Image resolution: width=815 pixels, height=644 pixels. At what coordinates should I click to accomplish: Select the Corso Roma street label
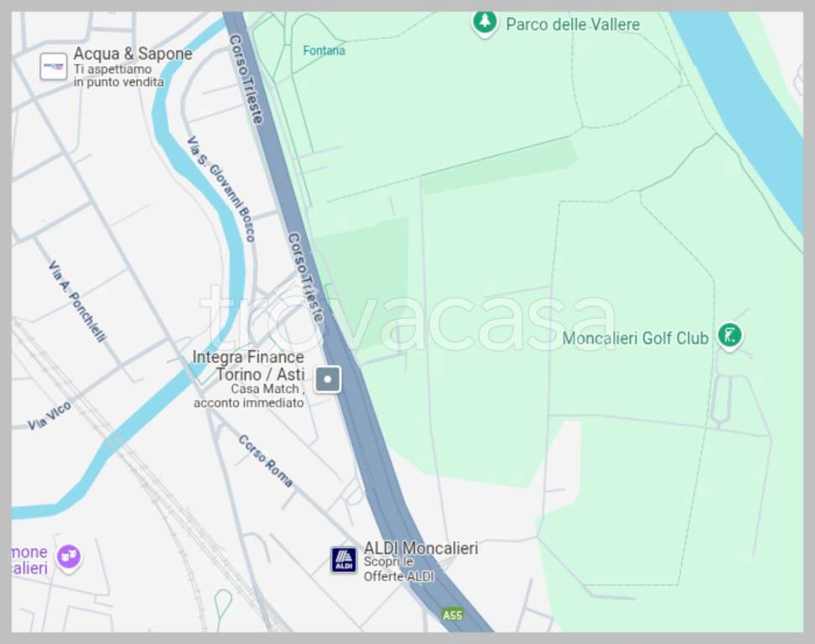click(x=266, y=461)
